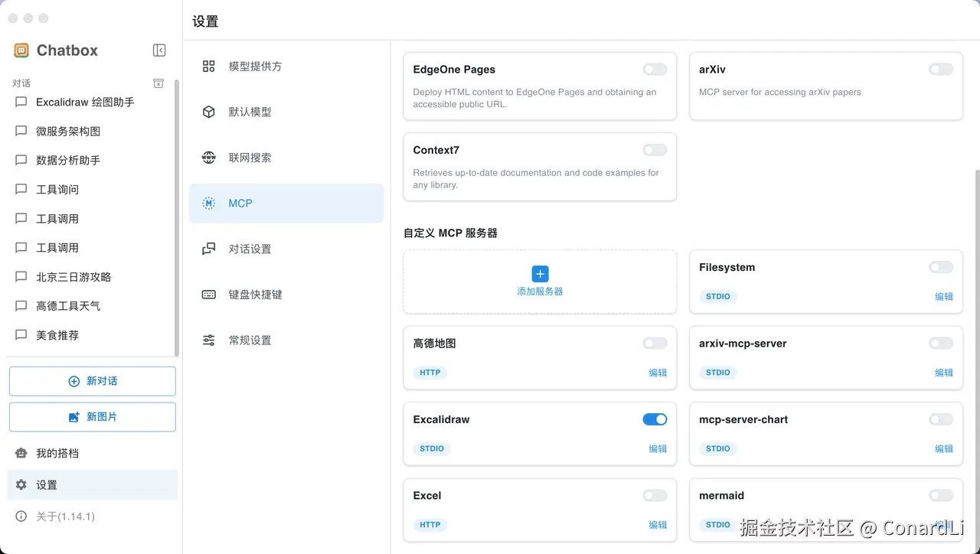This screenshot has height=554, width=980.
Task: Edit the arxiv-mcp-server entry
Action: click(944, 373)
